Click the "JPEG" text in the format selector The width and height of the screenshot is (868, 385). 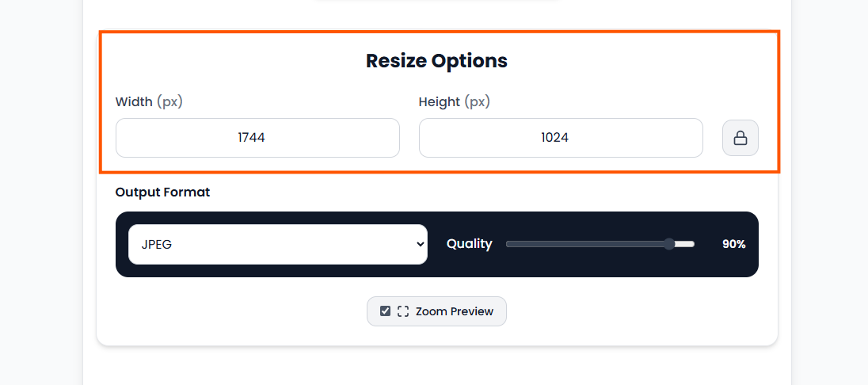[157, 244]
